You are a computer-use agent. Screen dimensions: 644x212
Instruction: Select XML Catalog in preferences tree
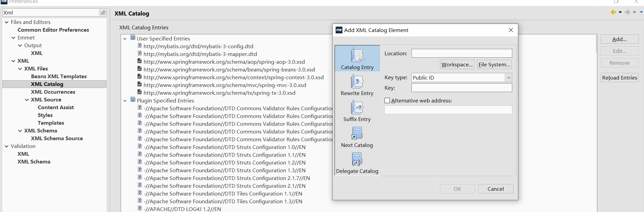(47, 84)
